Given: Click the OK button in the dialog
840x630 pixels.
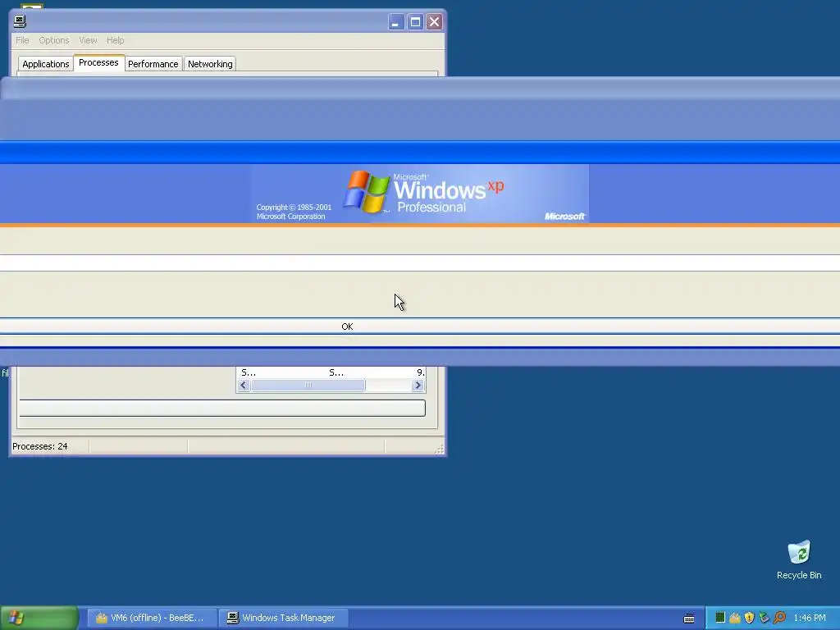Looking at the screenshot, I should [420, 326].
